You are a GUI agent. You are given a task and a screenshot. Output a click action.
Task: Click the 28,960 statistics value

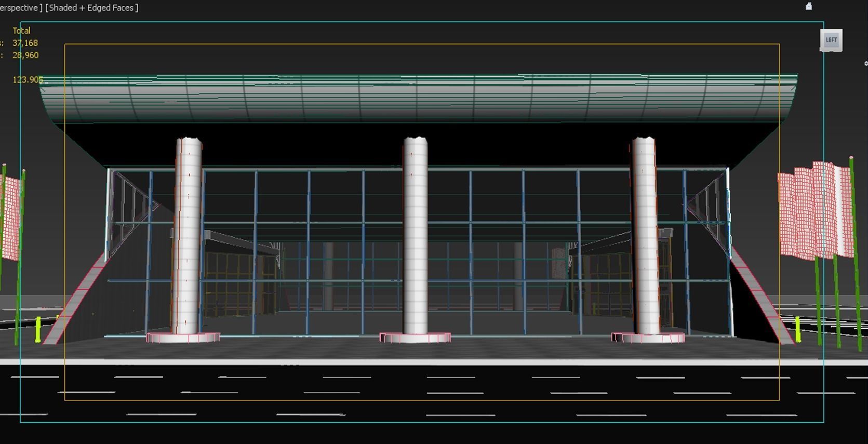(25, 55)
